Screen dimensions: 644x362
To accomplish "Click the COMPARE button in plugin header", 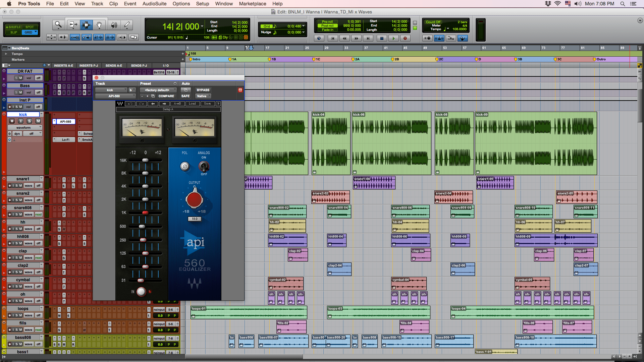I will point(166,96).
